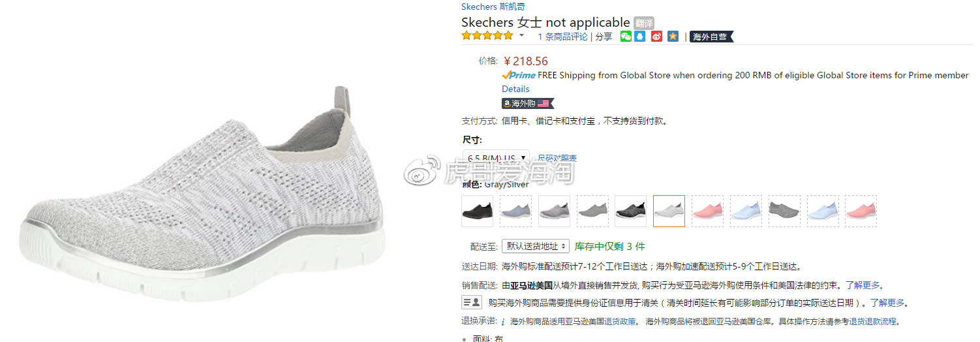Open the 1 条商品评论 reviews link
Image resolution: width=980 pixels, height=342 pixels.
pos(562,37)
